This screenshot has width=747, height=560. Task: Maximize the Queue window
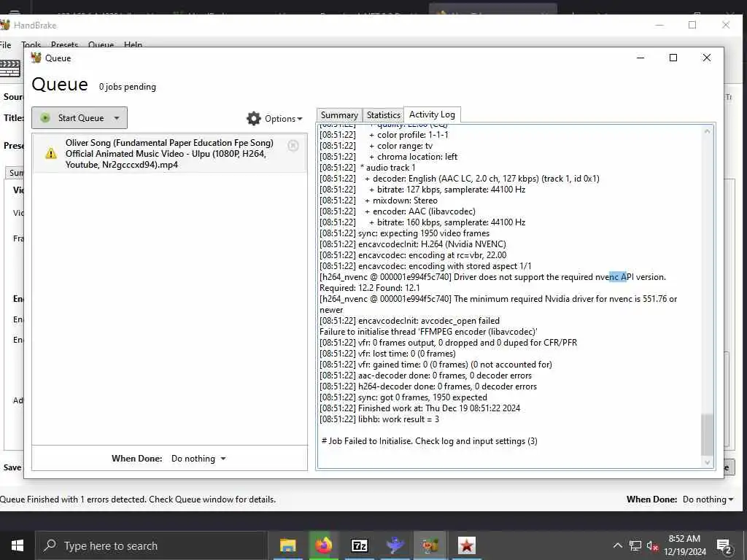[x=673, y=58]
